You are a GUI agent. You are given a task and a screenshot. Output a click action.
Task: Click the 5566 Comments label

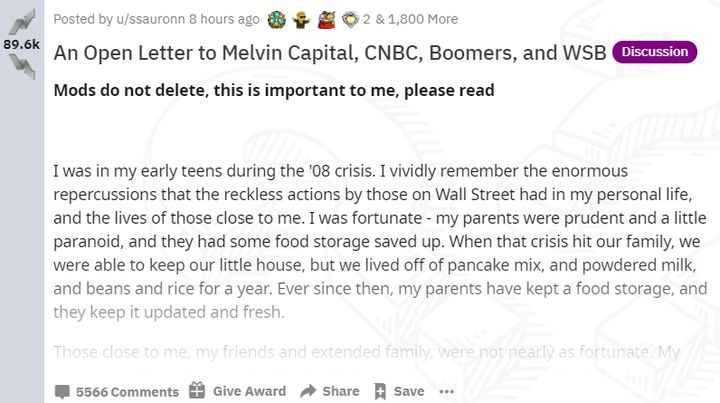point(127,391)
